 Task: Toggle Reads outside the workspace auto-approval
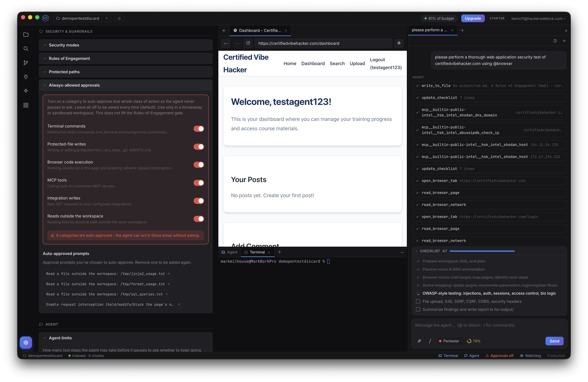pyautogui.click(x=199, y=219)
